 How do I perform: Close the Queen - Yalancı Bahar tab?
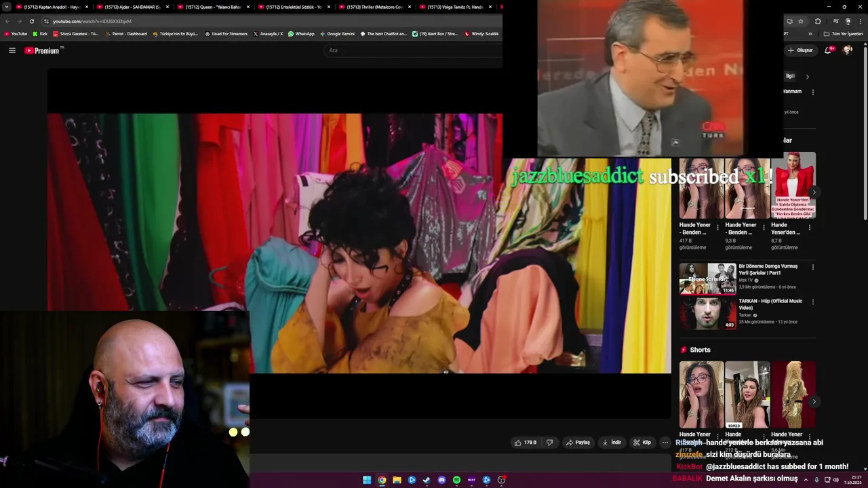click(248, 7)
